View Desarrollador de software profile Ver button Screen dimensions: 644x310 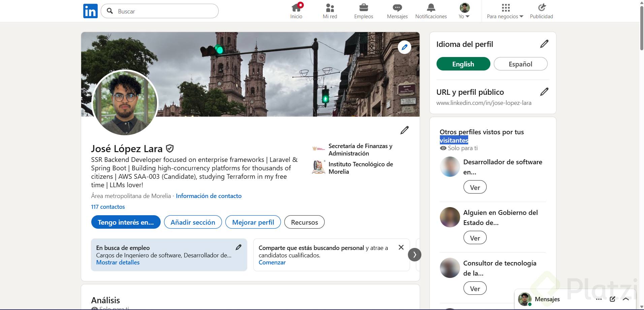475,187
